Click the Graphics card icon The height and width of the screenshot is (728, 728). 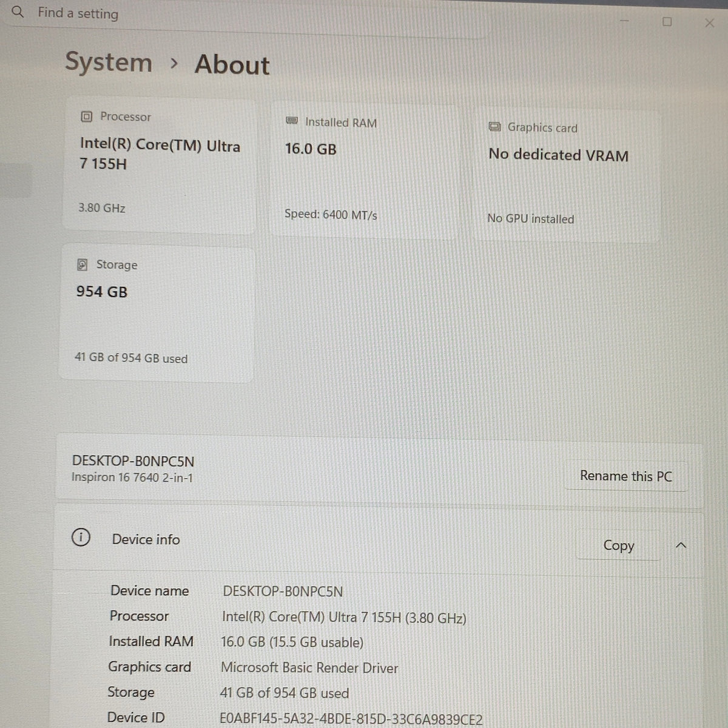point(494,127)
